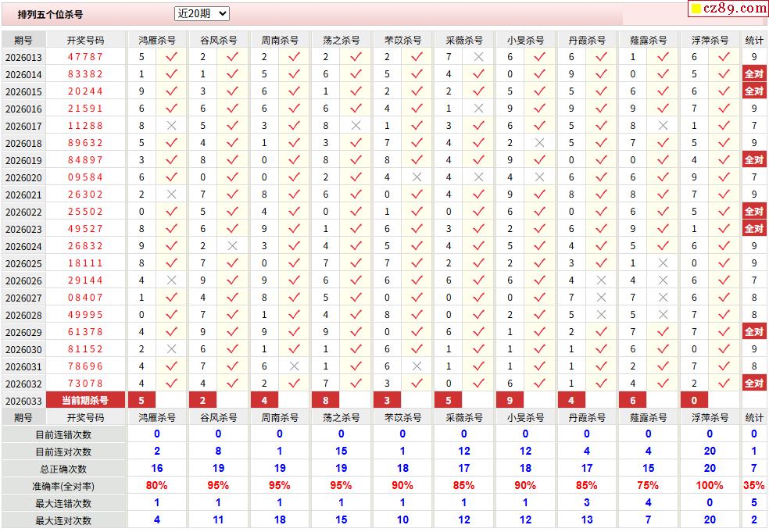Select the 鸿雁杀号 column header at top
The width and height of the screenshot is (769, 532).
click(157, 40)
